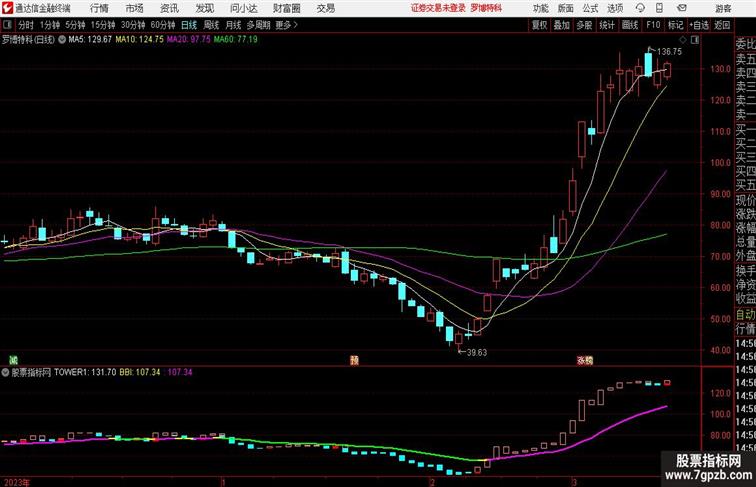
Task: Open the 财富圈 menu
Action: pyautogui.click(x=286, y=8)
